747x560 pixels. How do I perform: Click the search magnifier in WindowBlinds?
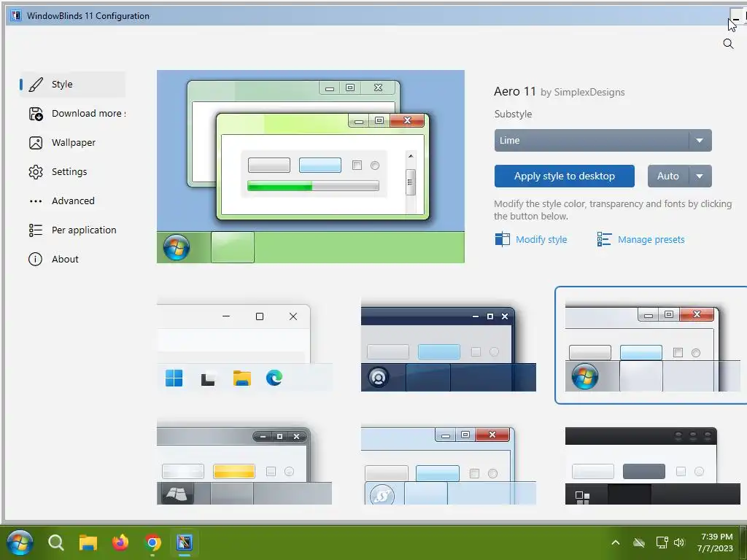728,44
